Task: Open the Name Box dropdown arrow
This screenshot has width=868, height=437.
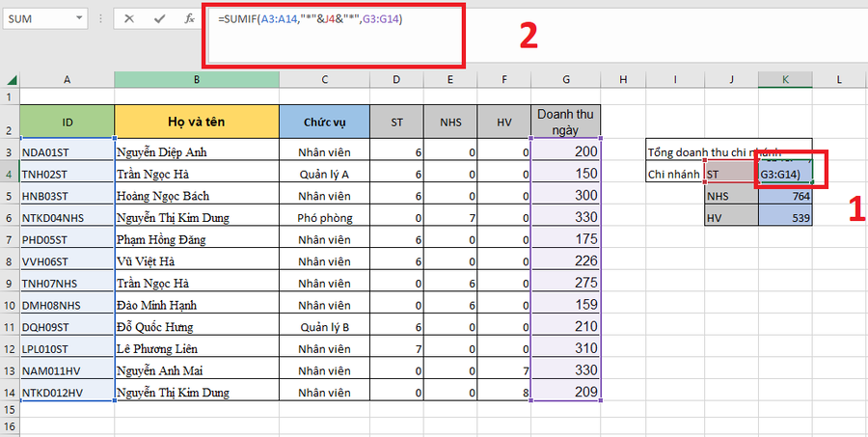Action: tap(80, 19)
